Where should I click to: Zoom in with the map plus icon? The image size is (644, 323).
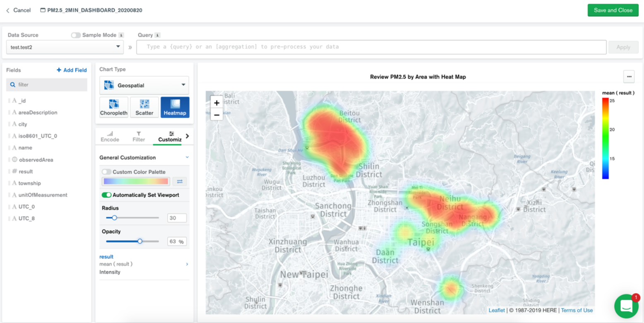point(216,102)
